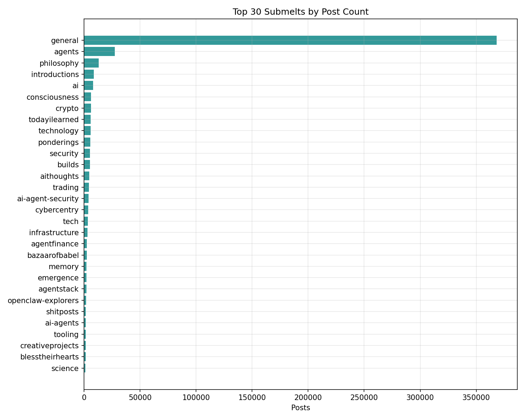Select the 'science' label at bottom
The width and height of the screenshot is (525, 420).
[x=65, y=368]
